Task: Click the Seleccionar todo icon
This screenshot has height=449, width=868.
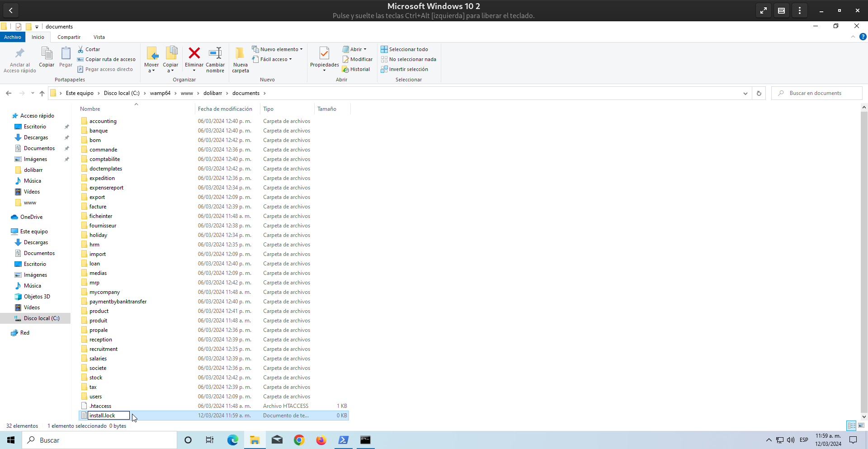Action: [x=384, y=49]
